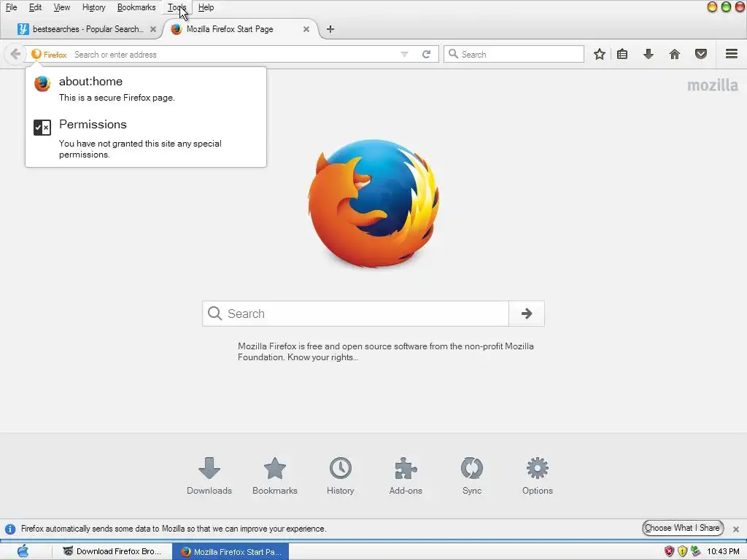Image resolution: width=747 pixels, height=560 pixels.
Task: Open Downloads from start page shortcuts
Action: click(x=209, y=476)
